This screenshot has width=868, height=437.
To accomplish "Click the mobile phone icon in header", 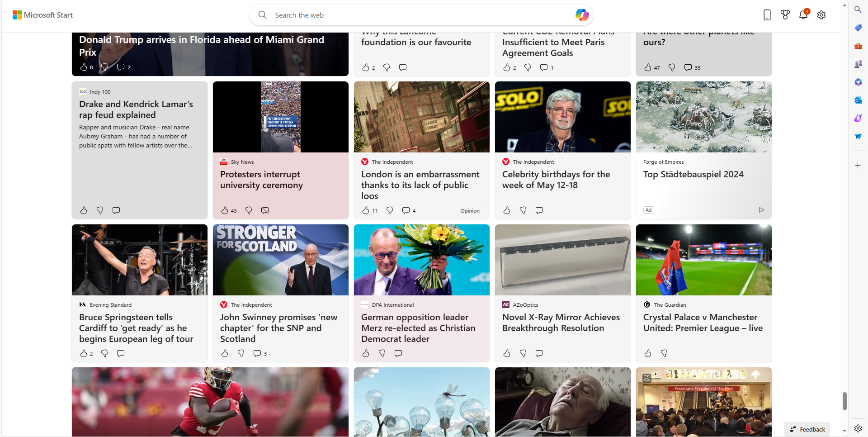I will pyautogui.click(x=767, y=15).
